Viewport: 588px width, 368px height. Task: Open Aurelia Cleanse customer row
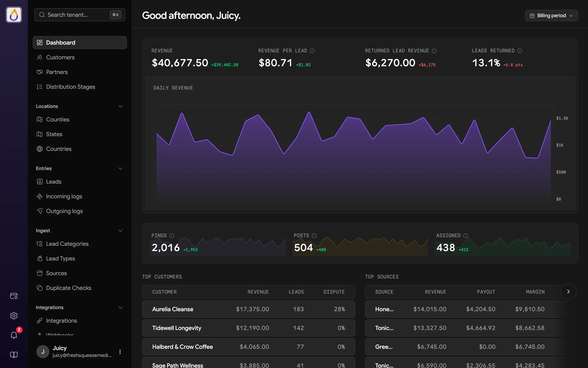click(x=248, y=309)
